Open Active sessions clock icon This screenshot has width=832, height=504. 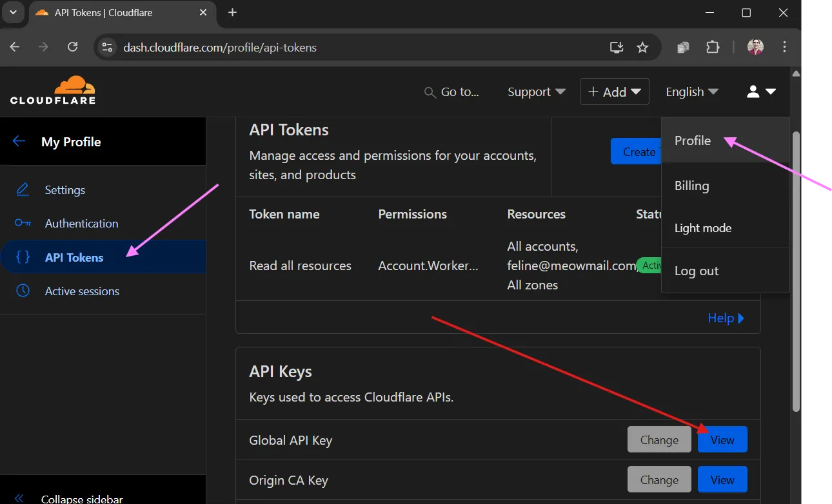tap(23, 291)
